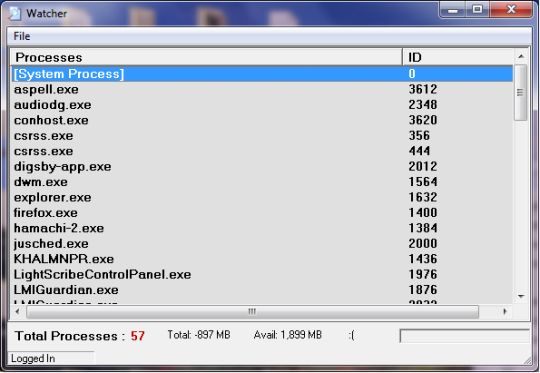Click process ID 1384 cell
The image size is (540, 373).
[x=423, y=228]
